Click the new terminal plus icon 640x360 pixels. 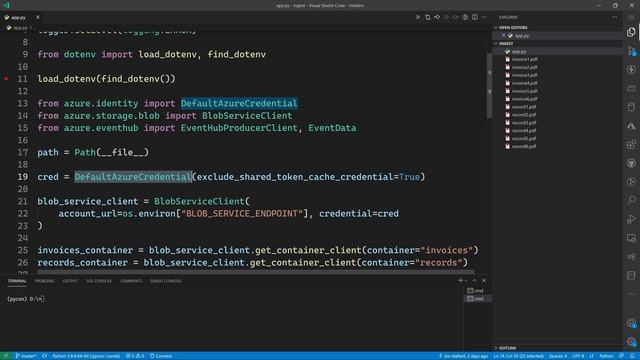[x=460, y=280]
